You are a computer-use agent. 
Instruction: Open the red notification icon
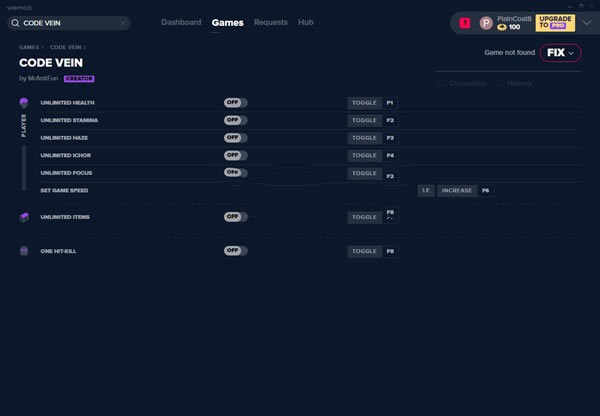coord(465,23)
